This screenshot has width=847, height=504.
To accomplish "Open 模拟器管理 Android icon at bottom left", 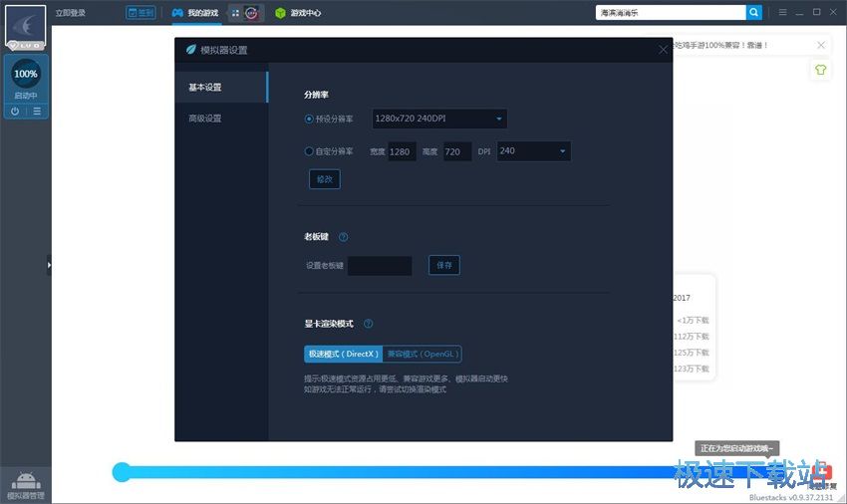I will (25, 484).
